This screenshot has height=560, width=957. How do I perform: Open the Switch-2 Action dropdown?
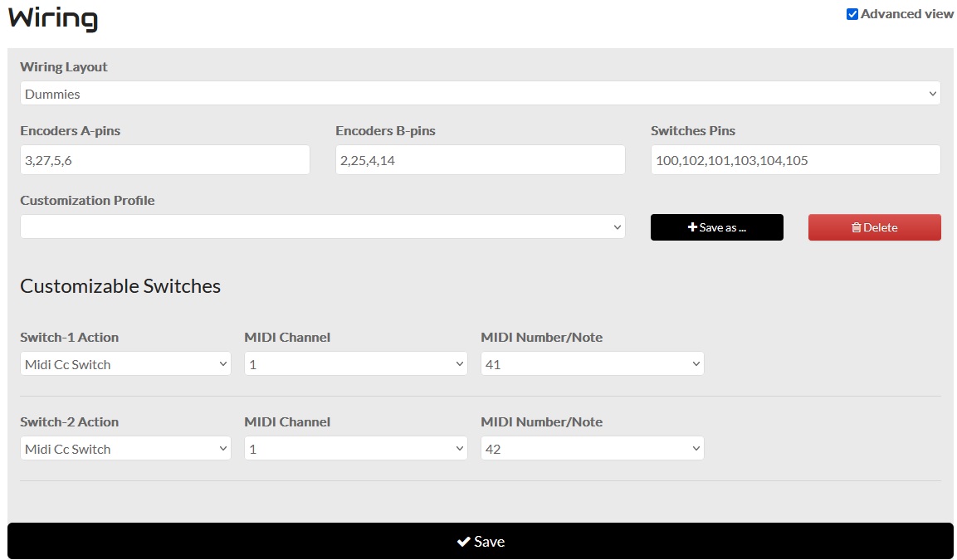pyautogui.click(x=125, y=449)
